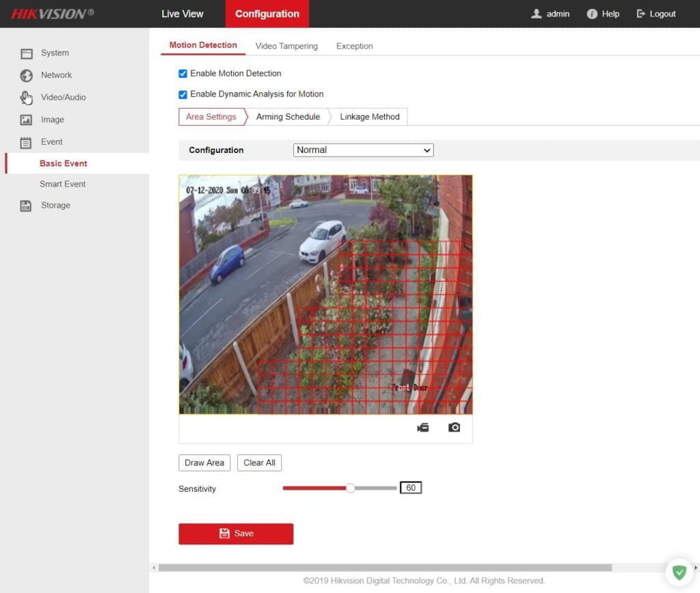Click the Clear All button

(259, 463)
